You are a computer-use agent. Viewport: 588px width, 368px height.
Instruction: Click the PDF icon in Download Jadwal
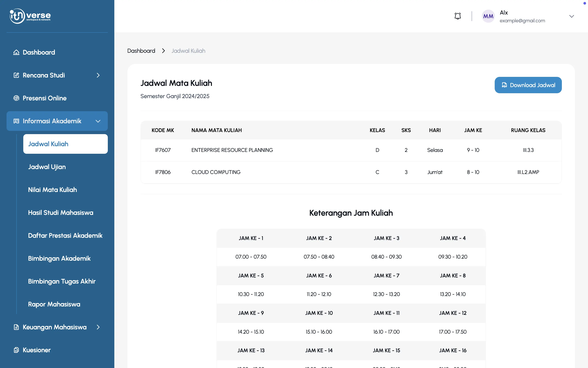pos(504,85)
